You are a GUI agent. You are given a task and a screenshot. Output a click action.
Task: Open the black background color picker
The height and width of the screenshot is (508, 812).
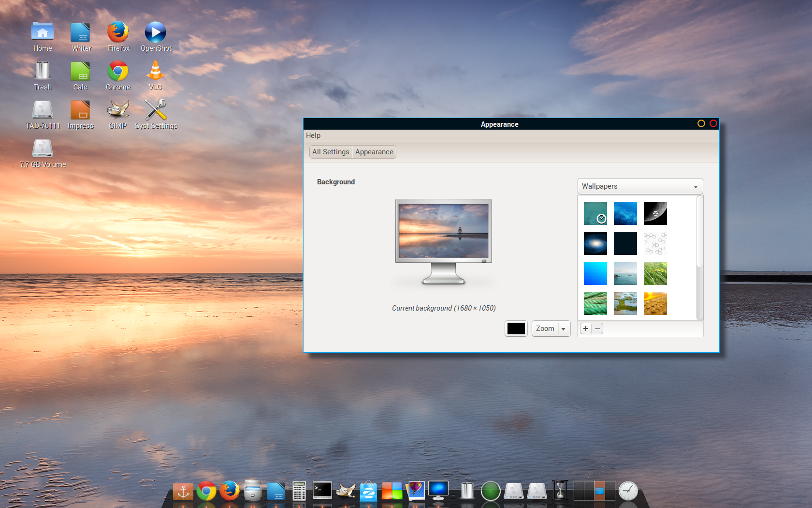(516, 329)
